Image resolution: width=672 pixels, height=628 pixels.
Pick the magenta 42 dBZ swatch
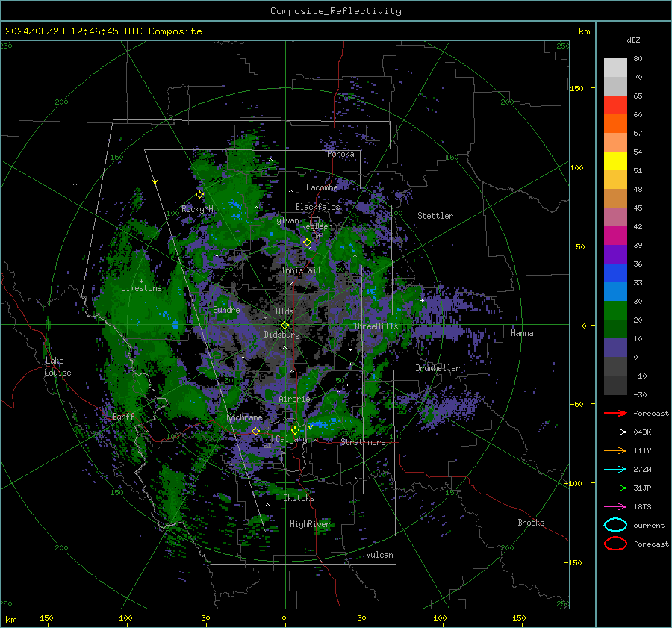pos(615,235)
